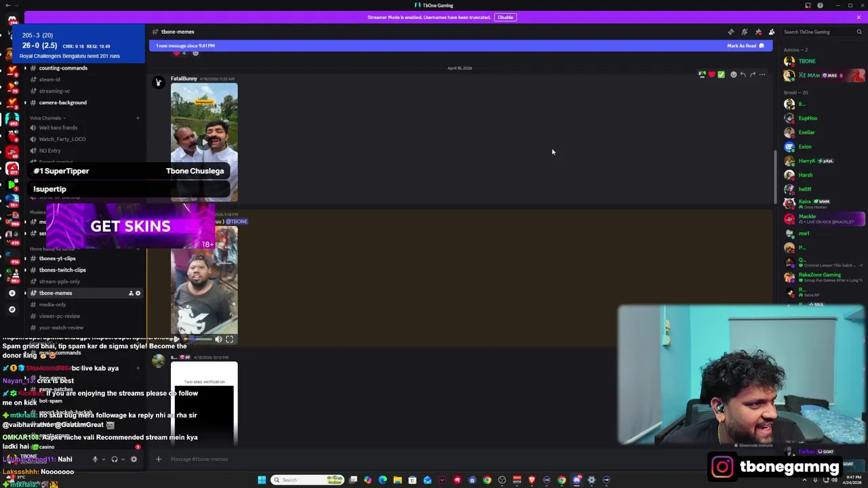
Task: React with green checkmark emoji on message
Action: (721, 75)
